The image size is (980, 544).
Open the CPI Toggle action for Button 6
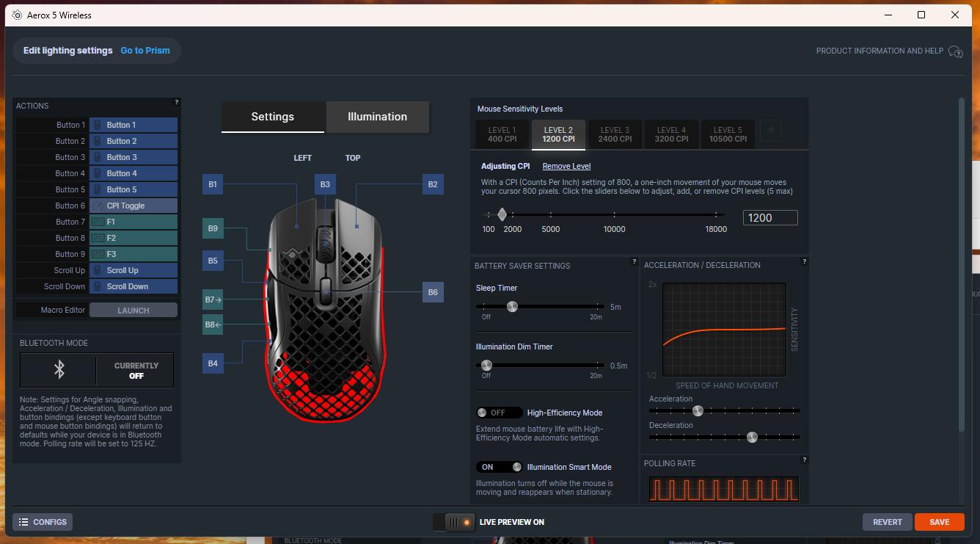pyautogui.click(x=133, y=206)
